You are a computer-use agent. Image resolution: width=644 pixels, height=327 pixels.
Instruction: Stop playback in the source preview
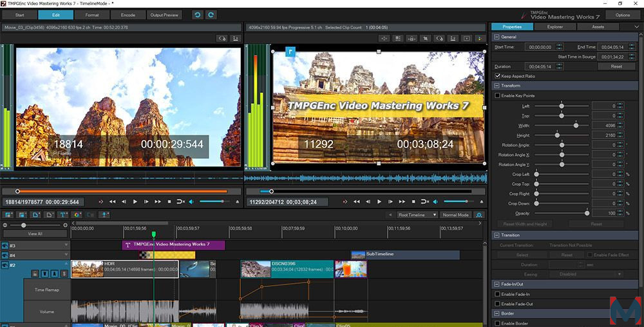click(169, 201)
